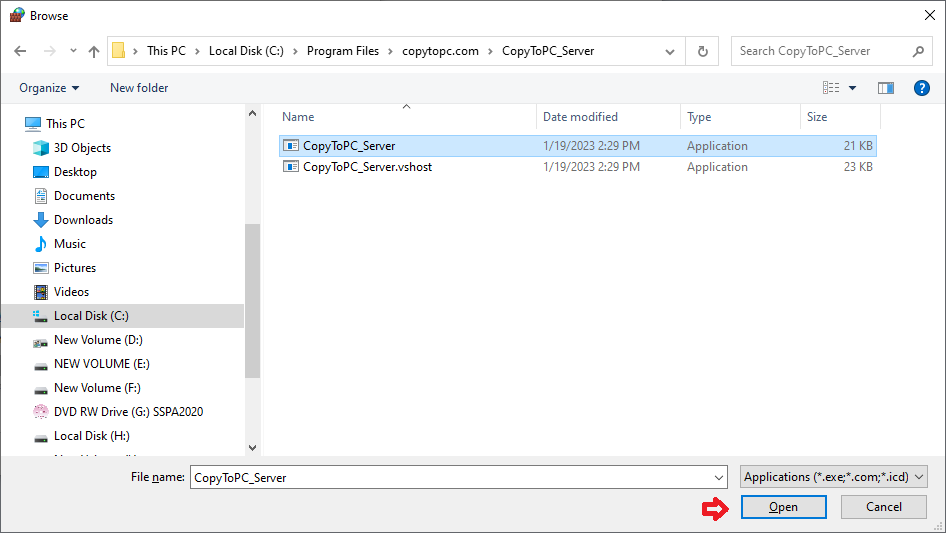Toggle the preview pane

[886, 88]
